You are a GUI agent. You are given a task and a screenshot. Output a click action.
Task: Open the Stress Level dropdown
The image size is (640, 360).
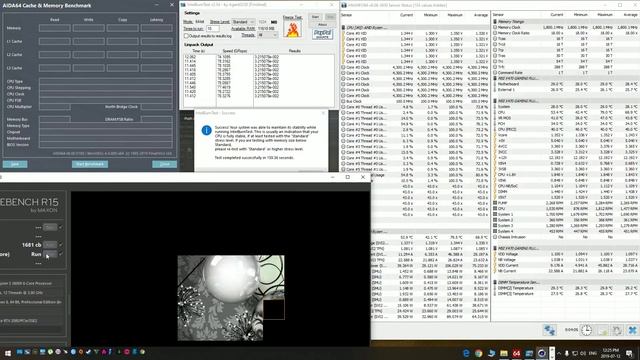pos(244,22)
